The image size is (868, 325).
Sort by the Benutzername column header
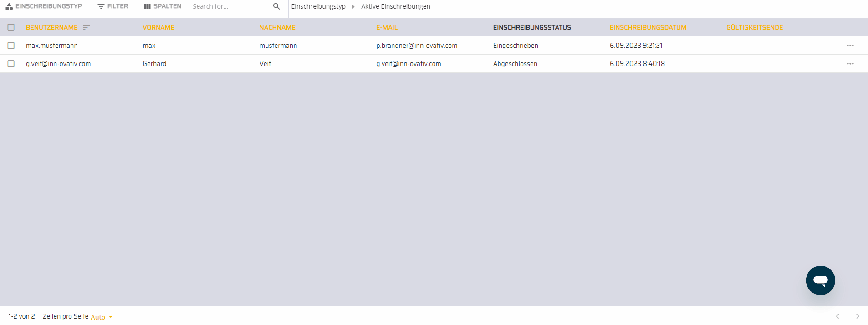pyautogui.click(x=51, y=27)
